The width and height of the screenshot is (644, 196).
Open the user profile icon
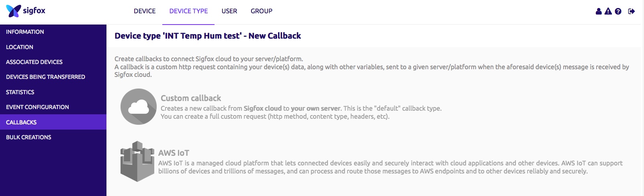599,11
